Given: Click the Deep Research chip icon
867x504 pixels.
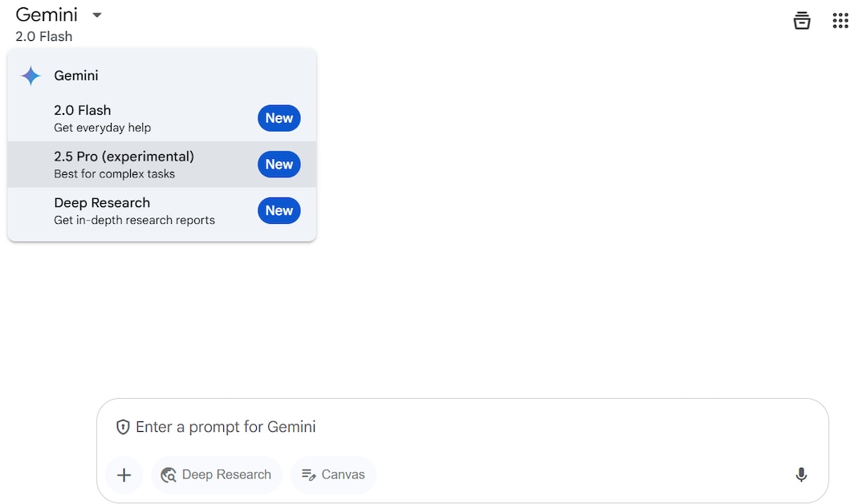Looking at the screenshot, I should tap(169, 475).
